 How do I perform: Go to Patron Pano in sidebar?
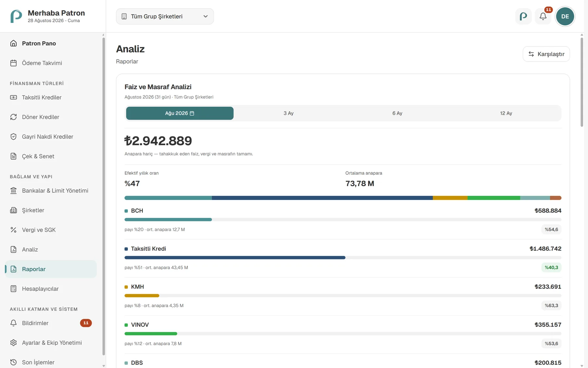tap(51, 44)
